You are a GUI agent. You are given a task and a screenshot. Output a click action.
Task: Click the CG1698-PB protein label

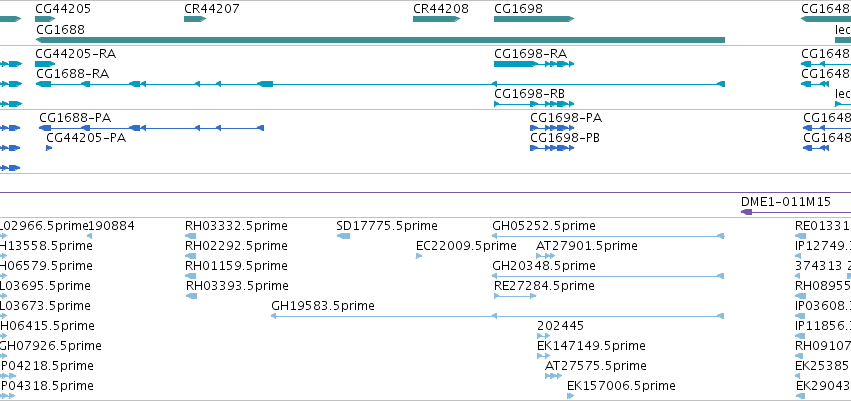point(565,138)
